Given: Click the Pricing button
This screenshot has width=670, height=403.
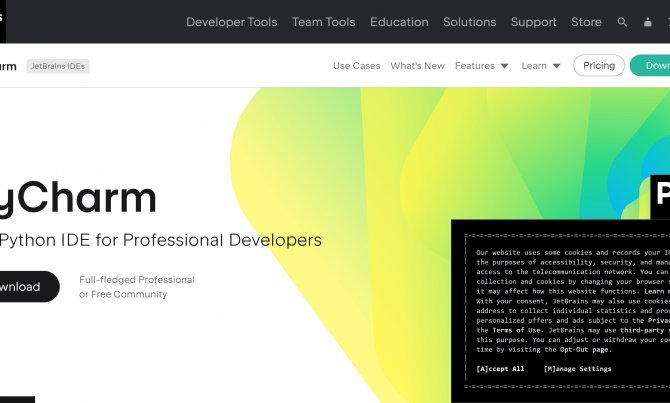Looking at the screenshot, I should coord(599,65).
